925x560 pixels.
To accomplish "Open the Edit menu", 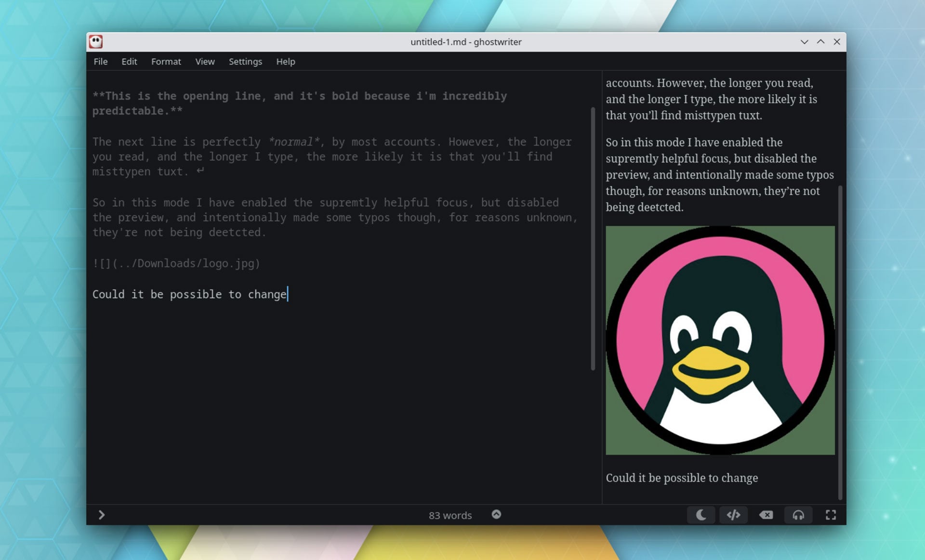I will pyautogui.click(x=129, y=62).
